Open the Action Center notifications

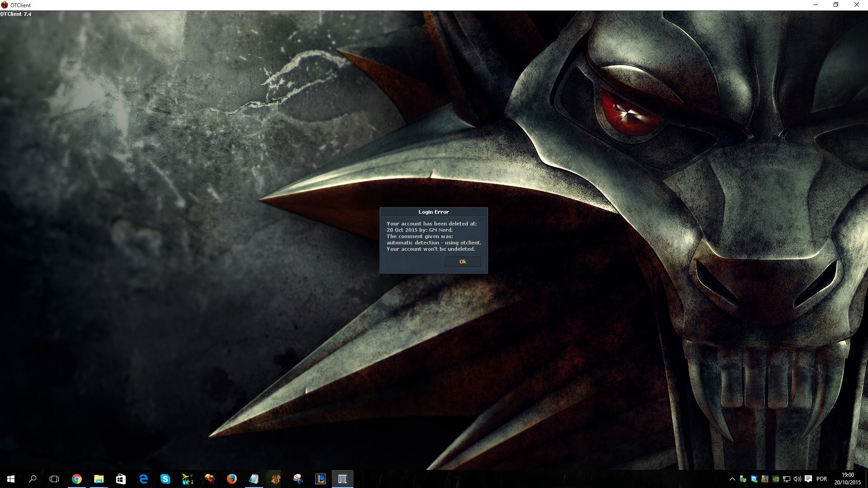(x=808, y=479)
